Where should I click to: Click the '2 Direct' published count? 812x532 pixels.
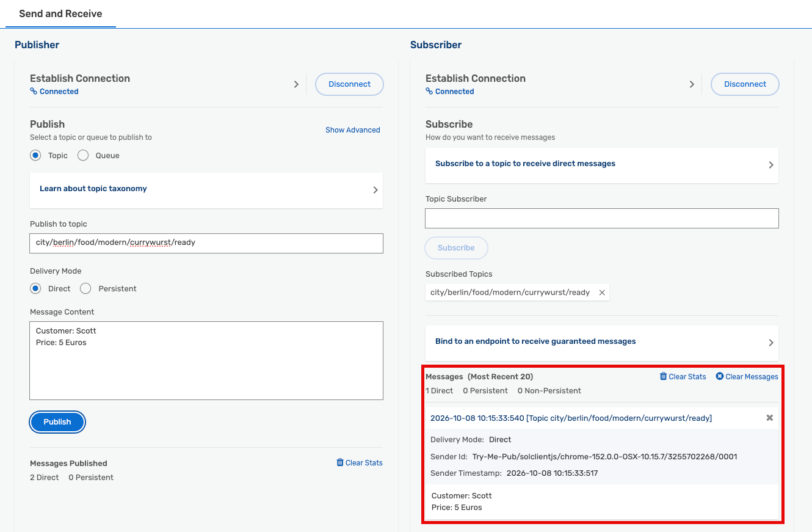45,478
